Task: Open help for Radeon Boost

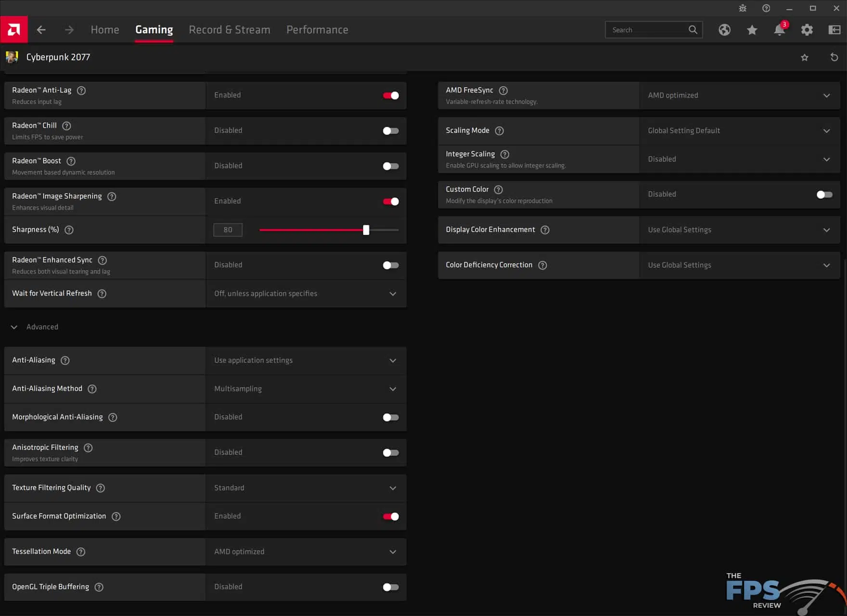Action: click(x=71, y=161)
